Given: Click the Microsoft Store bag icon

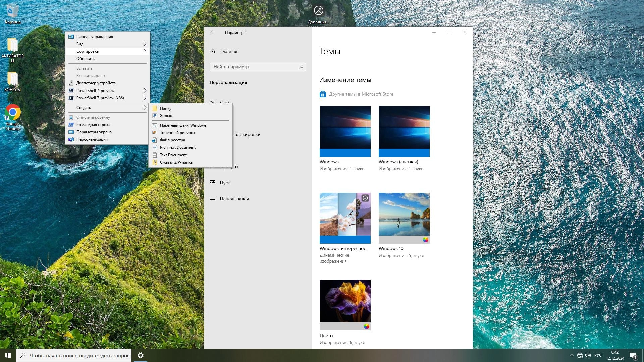Looking at the screenshot, I should [323, 94].
